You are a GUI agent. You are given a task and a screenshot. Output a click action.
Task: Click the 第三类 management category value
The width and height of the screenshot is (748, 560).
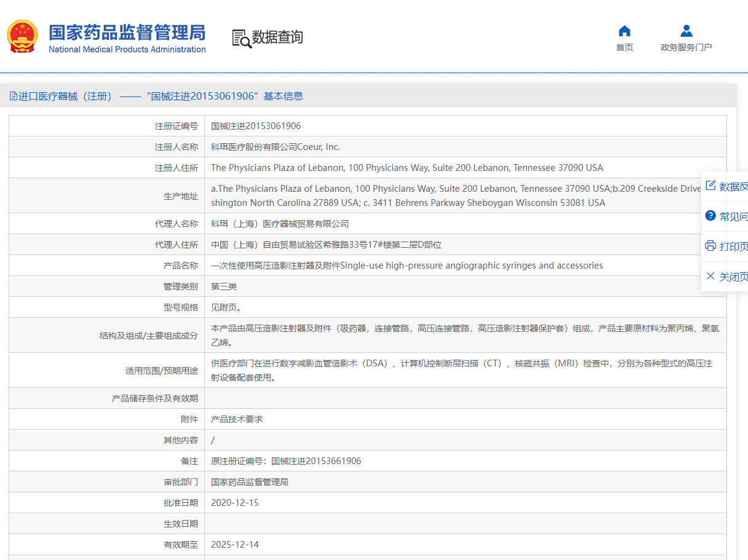pos(224,286)
